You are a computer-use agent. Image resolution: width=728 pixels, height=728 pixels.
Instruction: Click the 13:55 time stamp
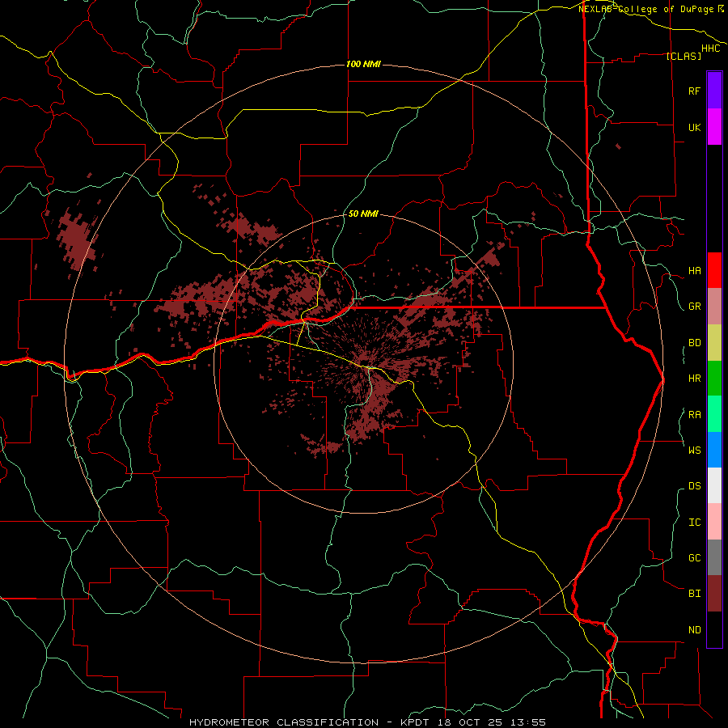[x=528, y=722]
